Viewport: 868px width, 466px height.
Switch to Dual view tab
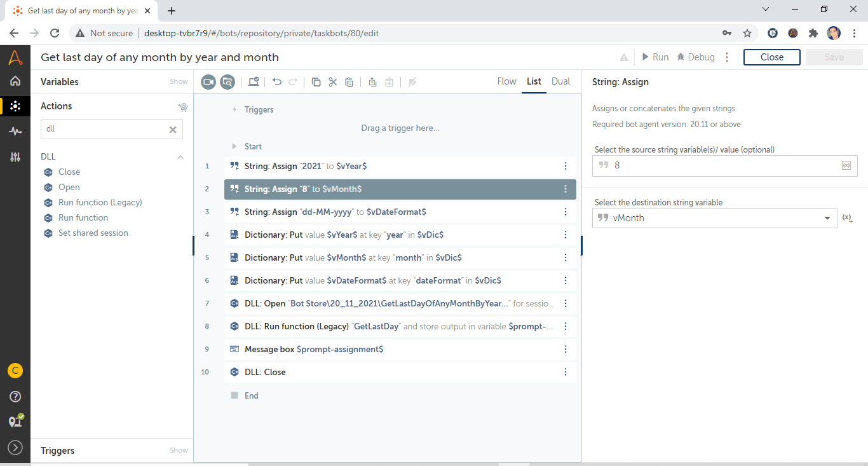[560, 81]
